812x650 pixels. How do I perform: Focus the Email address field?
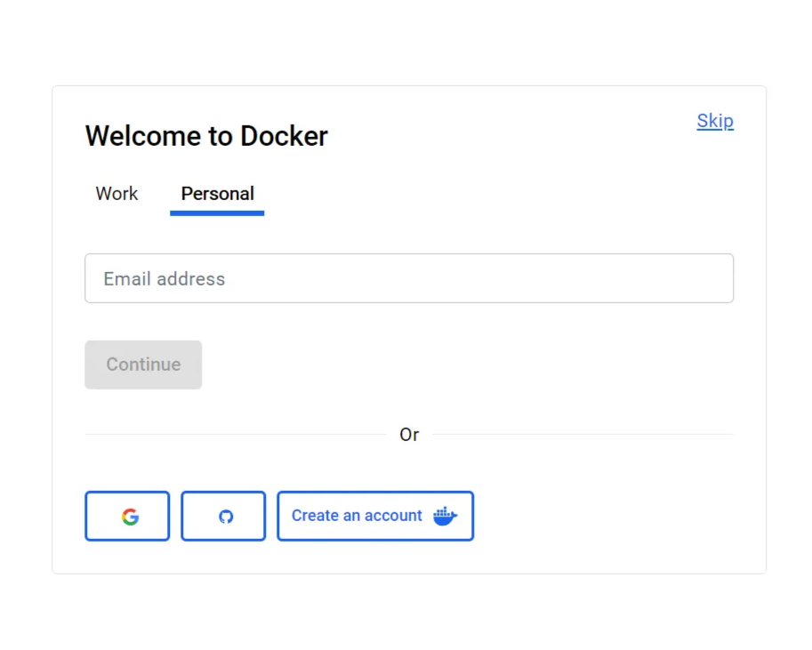coord(409,278)
